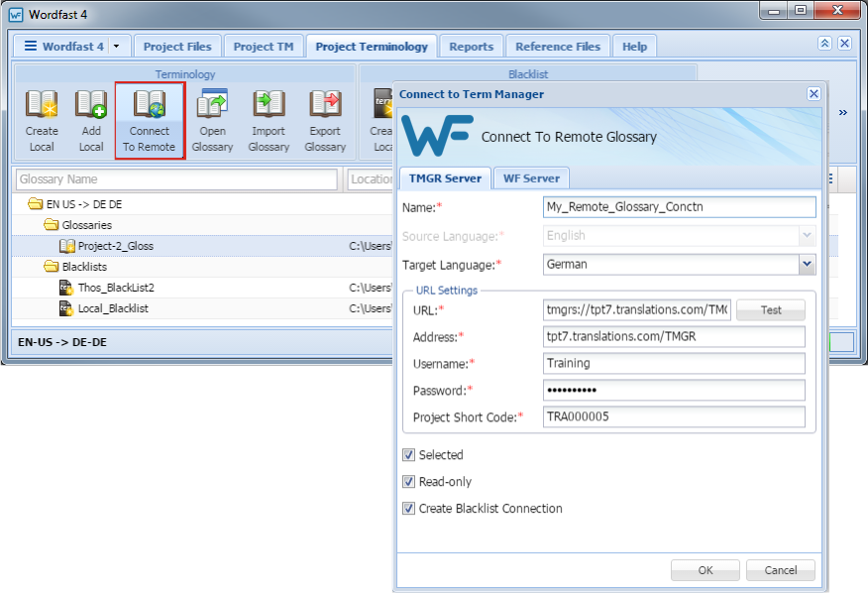Click the Address input field
868x593 pixels.
674,336
